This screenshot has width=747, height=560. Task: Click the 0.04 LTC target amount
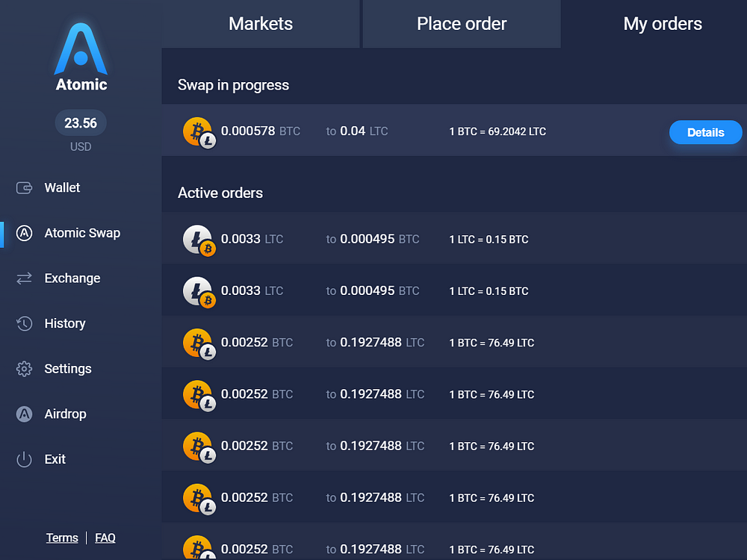364,131
